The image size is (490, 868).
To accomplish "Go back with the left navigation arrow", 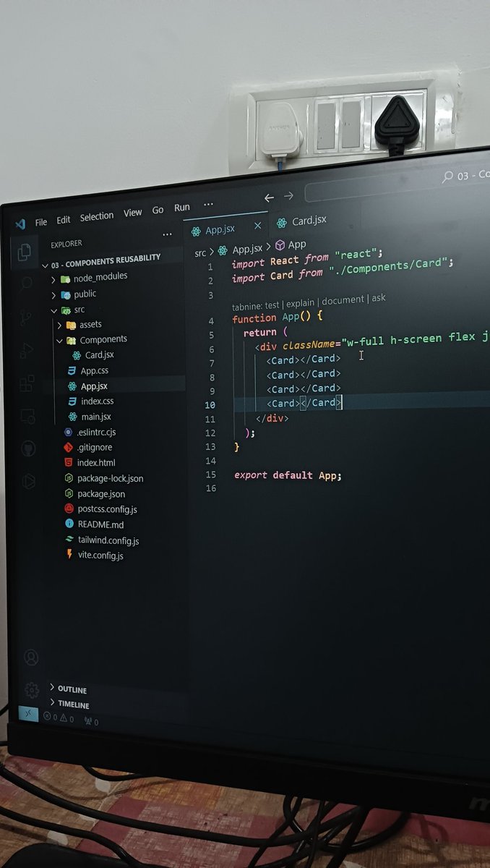I will 269,197.
